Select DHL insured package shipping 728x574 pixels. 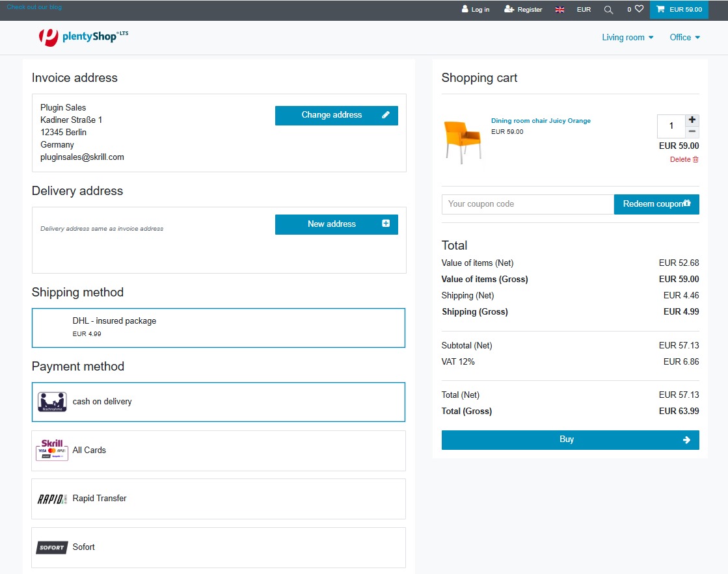pos(218,328)
